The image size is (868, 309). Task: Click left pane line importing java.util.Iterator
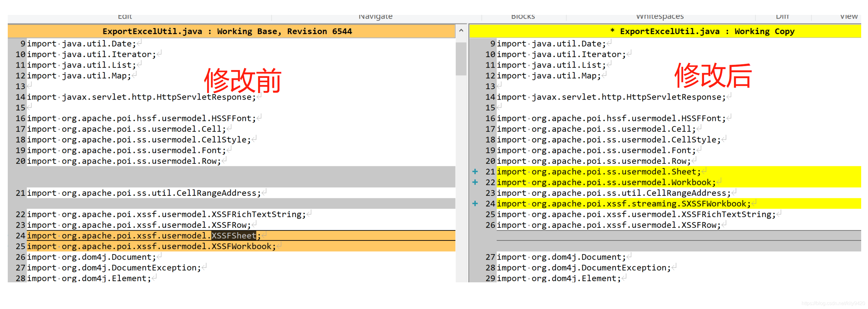tap(91, 54)
